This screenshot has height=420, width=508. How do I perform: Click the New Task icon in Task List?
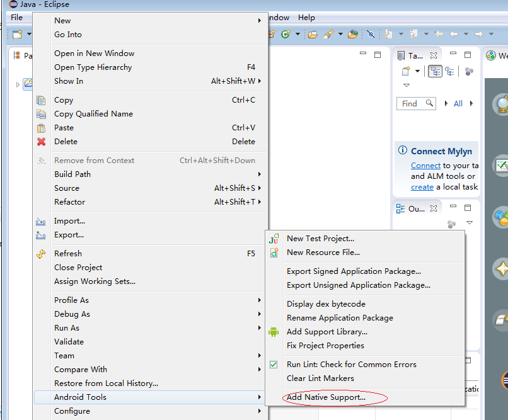tap(407, 71)
